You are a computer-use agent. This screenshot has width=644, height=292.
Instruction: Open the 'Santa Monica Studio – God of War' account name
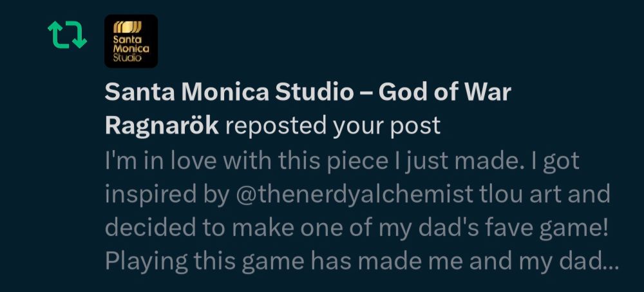tap(308, 92)
